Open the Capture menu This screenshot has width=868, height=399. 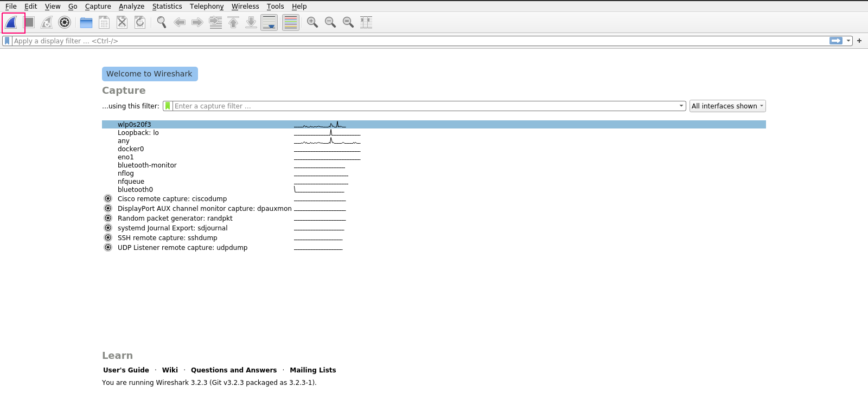point(98,7)
